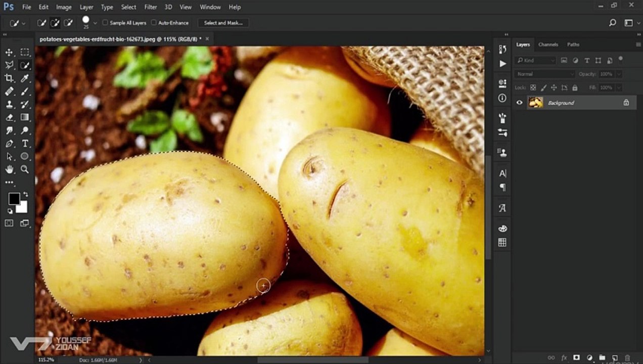643x364 pixels.
Task: Select the History Brush tool
Action: (24, 105)
